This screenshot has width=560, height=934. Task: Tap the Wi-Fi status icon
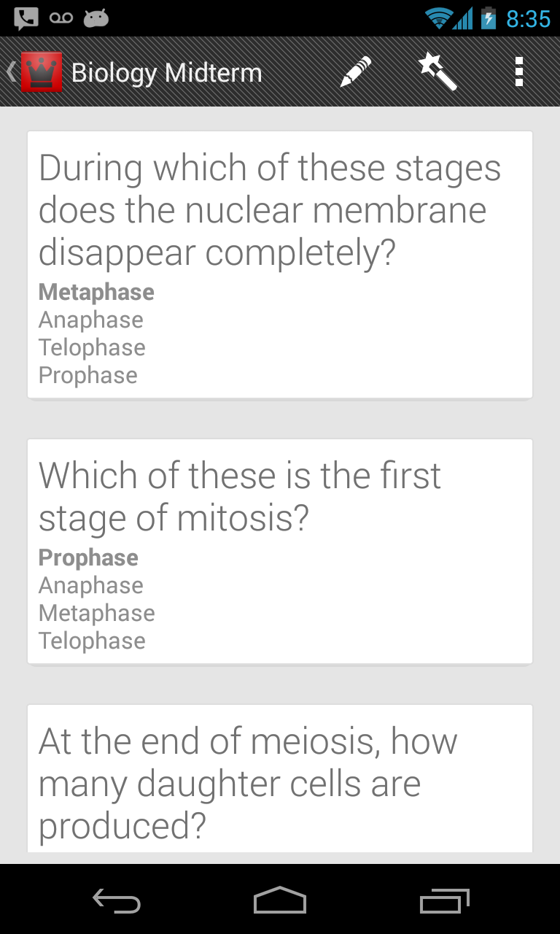click(x=438, y=18)
